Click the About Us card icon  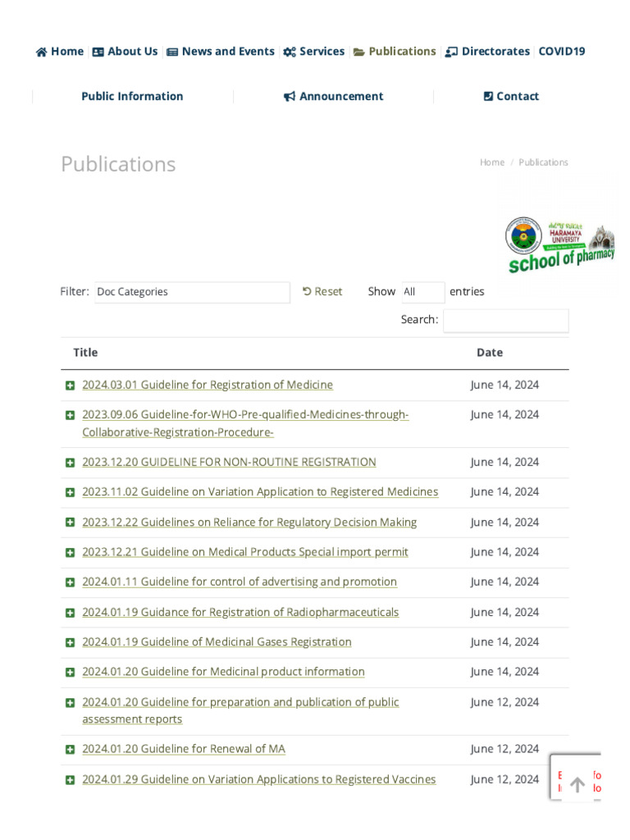98,52
